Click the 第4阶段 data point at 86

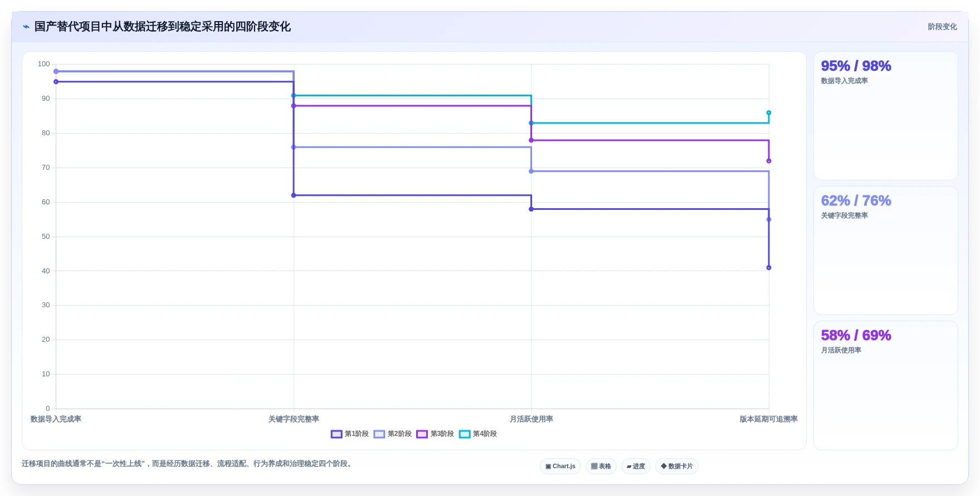tap(769, 113)
